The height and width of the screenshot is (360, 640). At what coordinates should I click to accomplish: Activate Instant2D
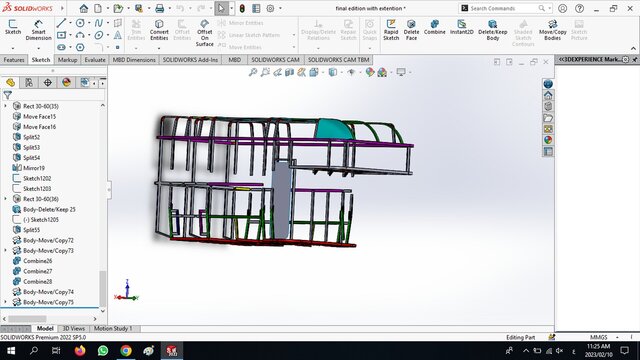click(462, 27)
